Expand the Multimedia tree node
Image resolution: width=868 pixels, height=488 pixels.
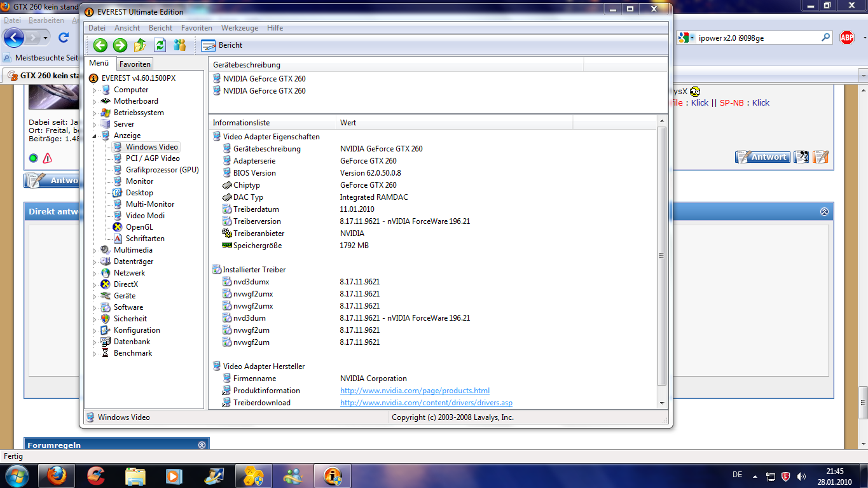[95, 251]
